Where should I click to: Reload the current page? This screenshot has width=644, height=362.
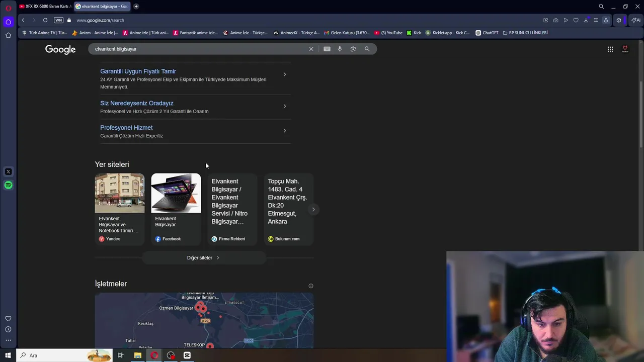[x=45, y=20]
